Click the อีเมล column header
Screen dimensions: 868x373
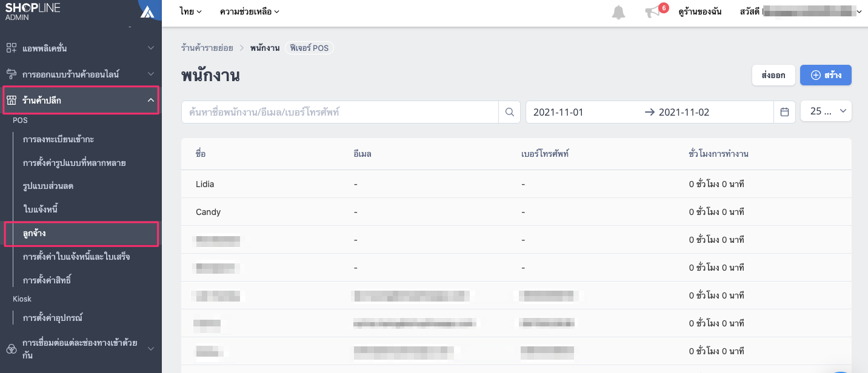tap(362, 154)
